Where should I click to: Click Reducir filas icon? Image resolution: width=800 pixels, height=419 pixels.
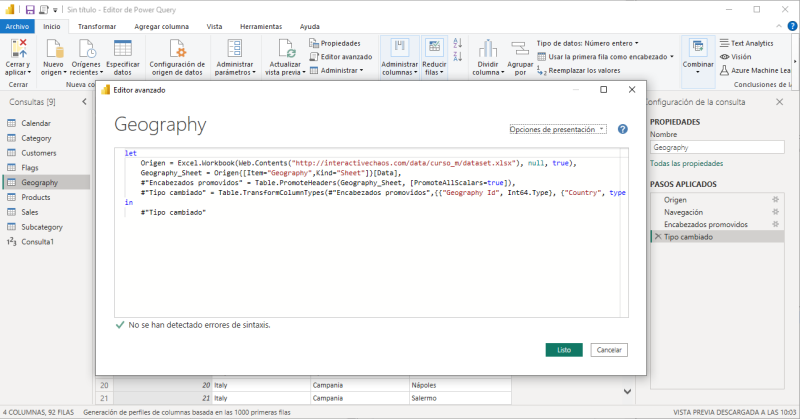coord(434,48)
